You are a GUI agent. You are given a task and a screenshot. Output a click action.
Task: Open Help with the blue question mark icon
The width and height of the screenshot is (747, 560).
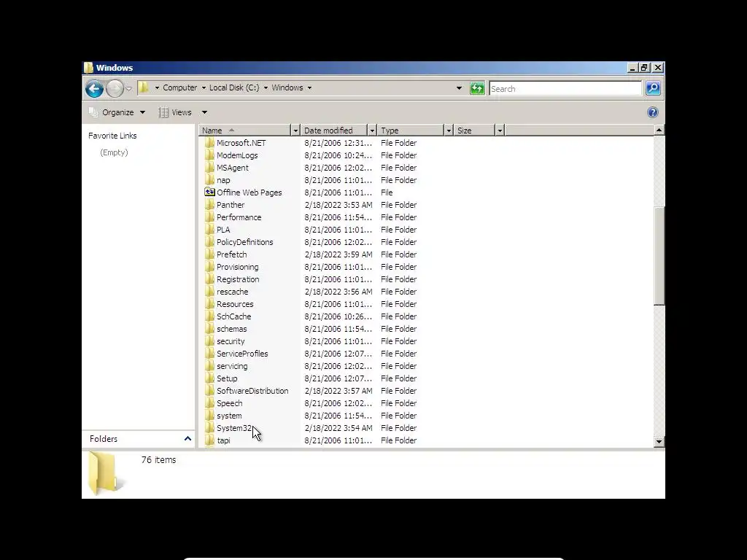coord(653,112)
